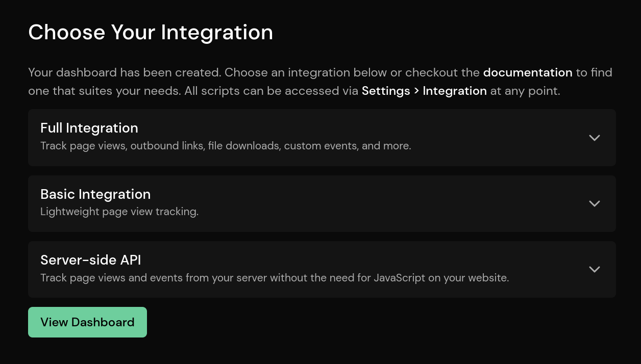
Task: Follow the documentation link
Action: (x=528, y=72)
